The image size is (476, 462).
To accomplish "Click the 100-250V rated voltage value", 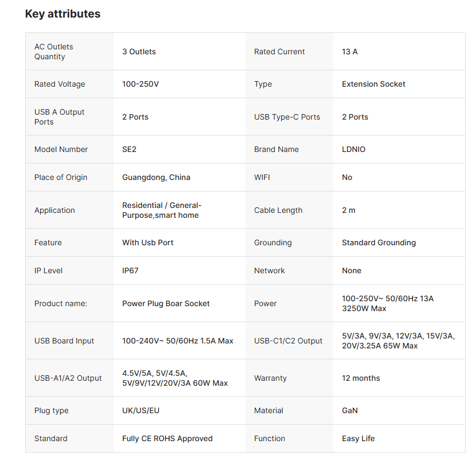I will point(141,84).
